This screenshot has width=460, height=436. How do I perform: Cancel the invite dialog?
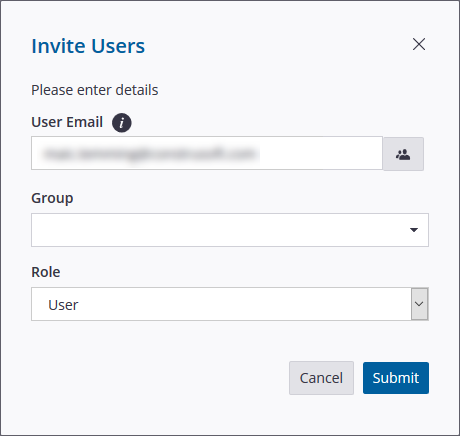(321, 378)
